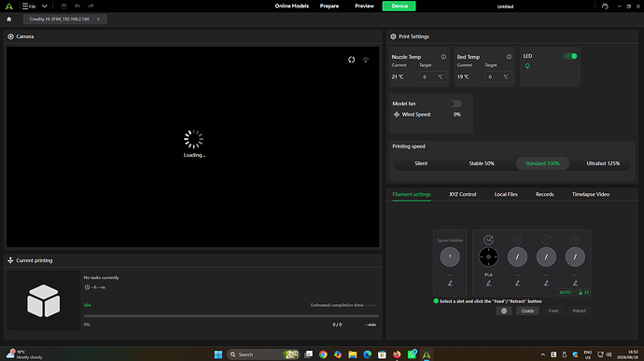
Task: Open the Local Files tab
Action: [x=506, y=194]
